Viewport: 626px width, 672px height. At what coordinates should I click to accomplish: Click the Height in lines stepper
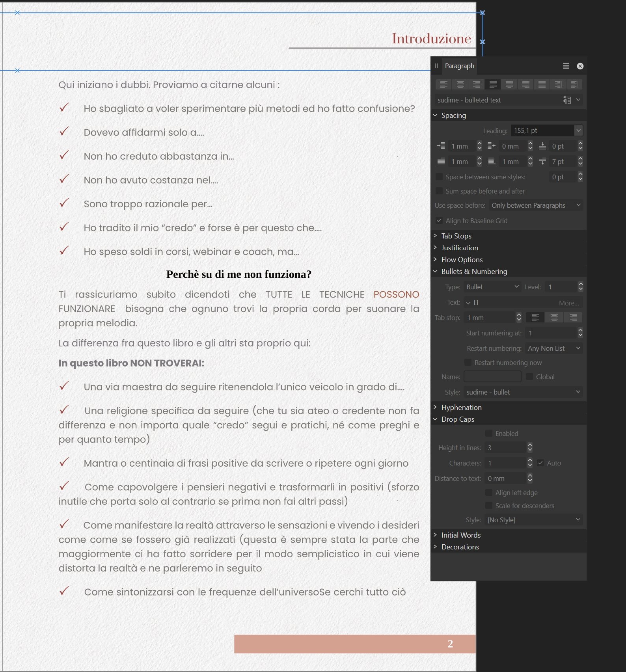tap(530, 447)
